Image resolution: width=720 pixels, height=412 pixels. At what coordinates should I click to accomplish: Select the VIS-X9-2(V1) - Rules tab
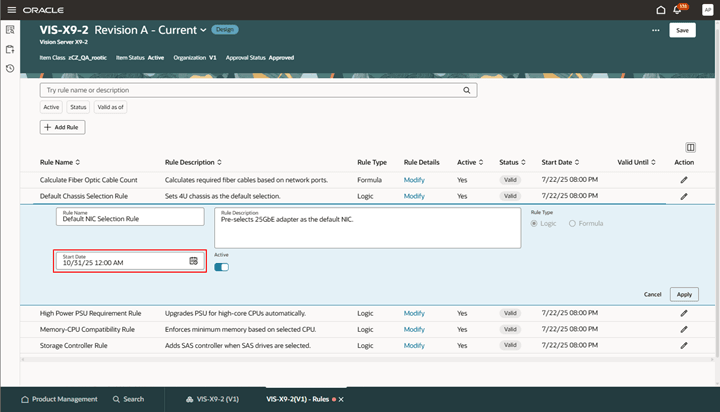coord(298,399)
